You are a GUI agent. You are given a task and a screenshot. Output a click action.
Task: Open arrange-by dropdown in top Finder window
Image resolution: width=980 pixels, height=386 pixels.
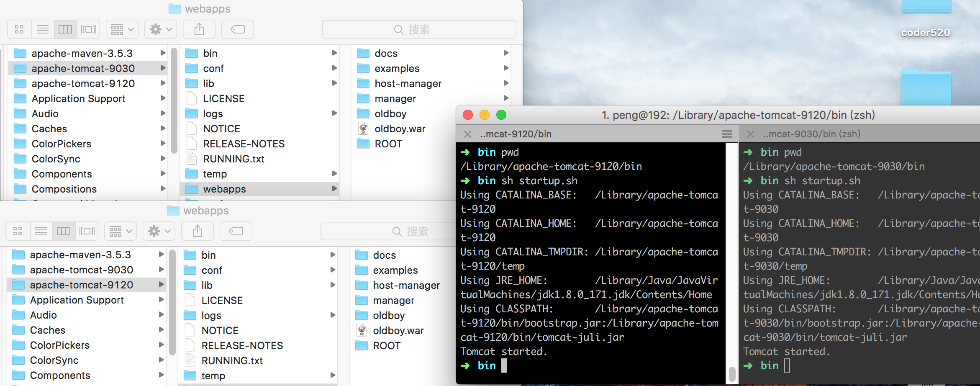pos(122,29)
